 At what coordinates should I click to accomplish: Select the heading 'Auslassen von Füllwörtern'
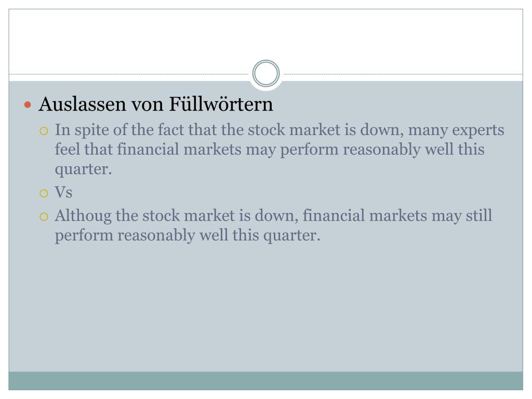156,104
